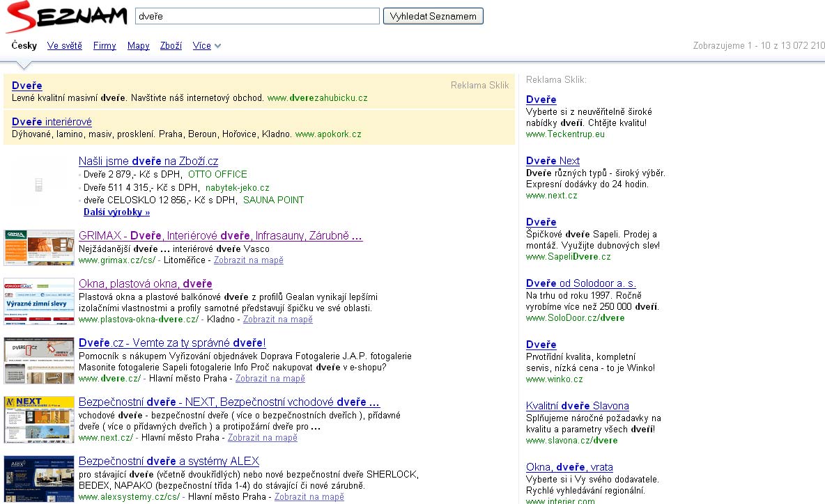Show GRIMAX Litoměřice on map
The image size is (825, 504).
coord(248,260)
